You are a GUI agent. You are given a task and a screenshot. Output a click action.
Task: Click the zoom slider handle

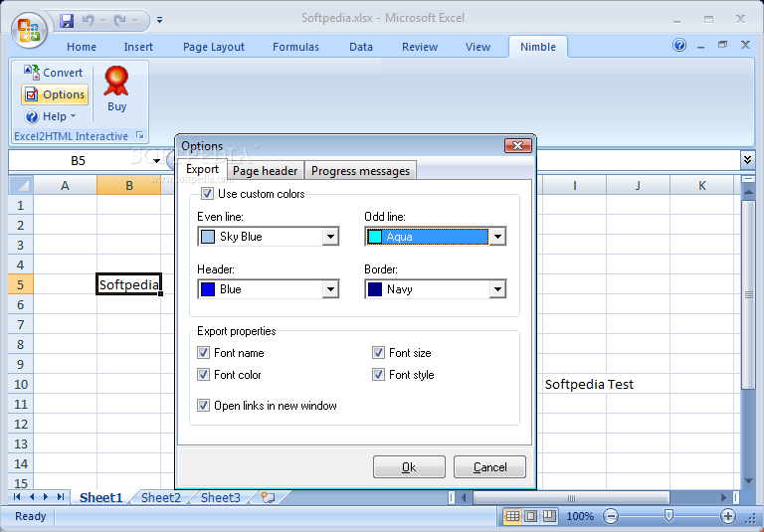pos(668,515)
